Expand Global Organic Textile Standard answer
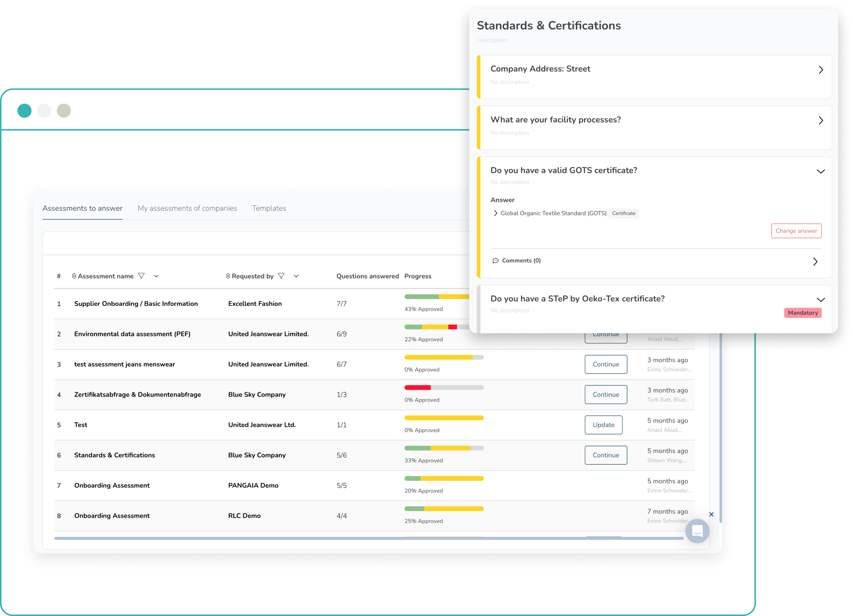The height and width of the screenshot is (616, 853). 495,214
